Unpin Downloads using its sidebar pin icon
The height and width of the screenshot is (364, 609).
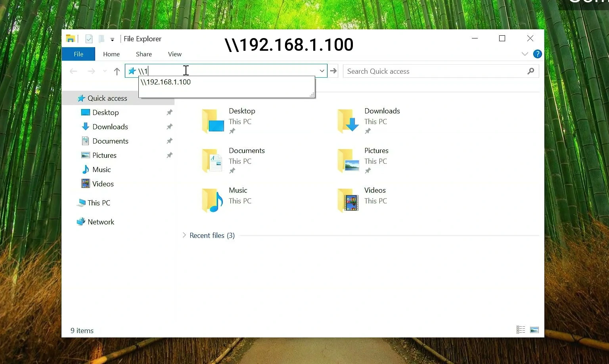169,127
